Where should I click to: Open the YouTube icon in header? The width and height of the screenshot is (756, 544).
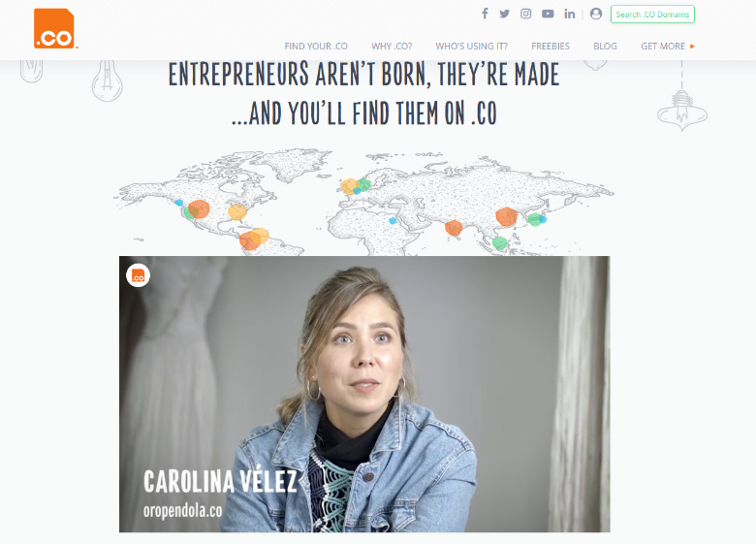tap(548, 14)
